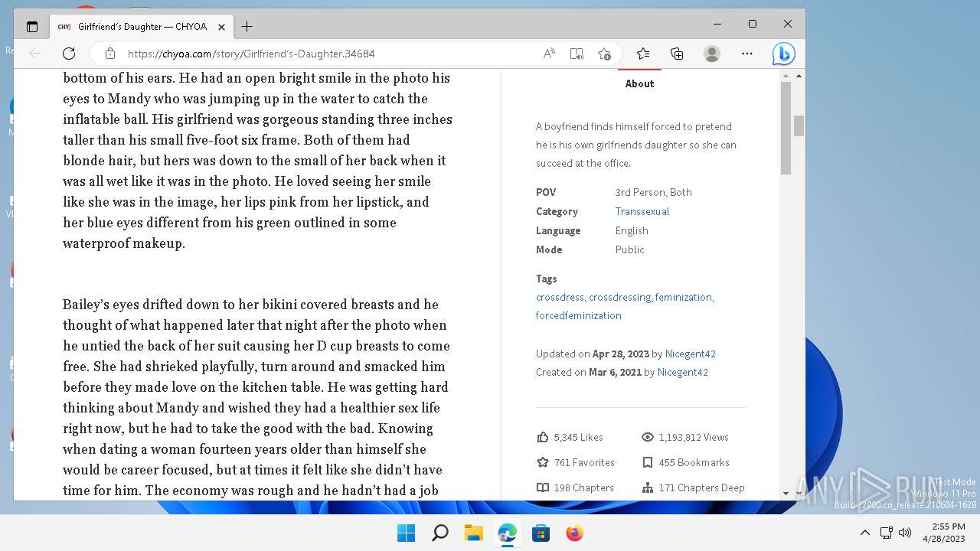Enter Immersive Reader icon in the address bar
Screen dimensions: 980x551
pos(577,54)
